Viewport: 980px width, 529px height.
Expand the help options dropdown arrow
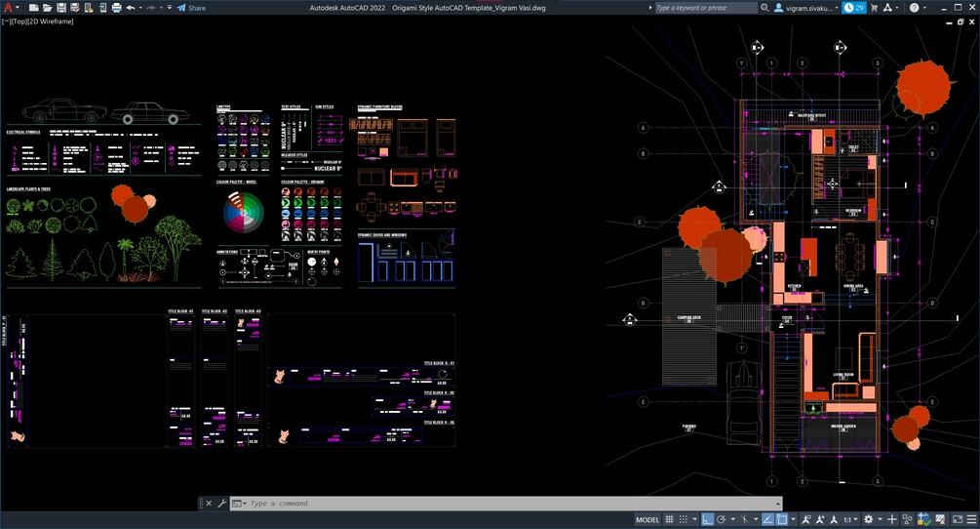[x=925, y=8]
